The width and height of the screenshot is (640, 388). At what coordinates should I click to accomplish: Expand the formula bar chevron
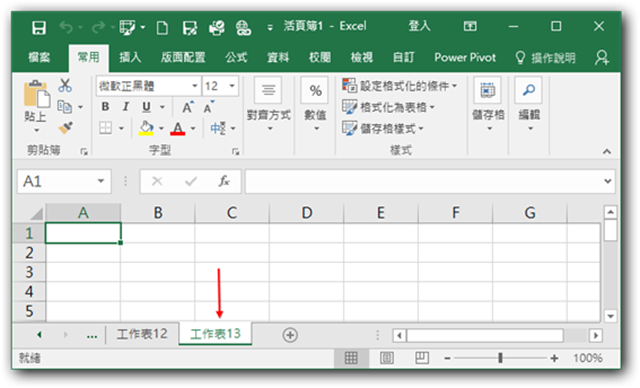click(608, 181)
